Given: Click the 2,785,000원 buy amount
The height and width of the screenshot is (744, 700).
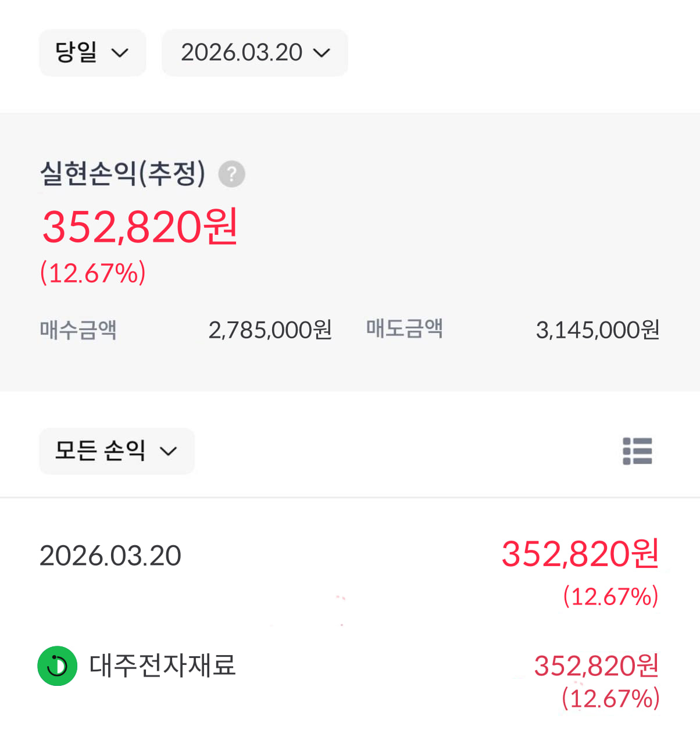Looking at the screenshot, I should click(x=270, y=330).
